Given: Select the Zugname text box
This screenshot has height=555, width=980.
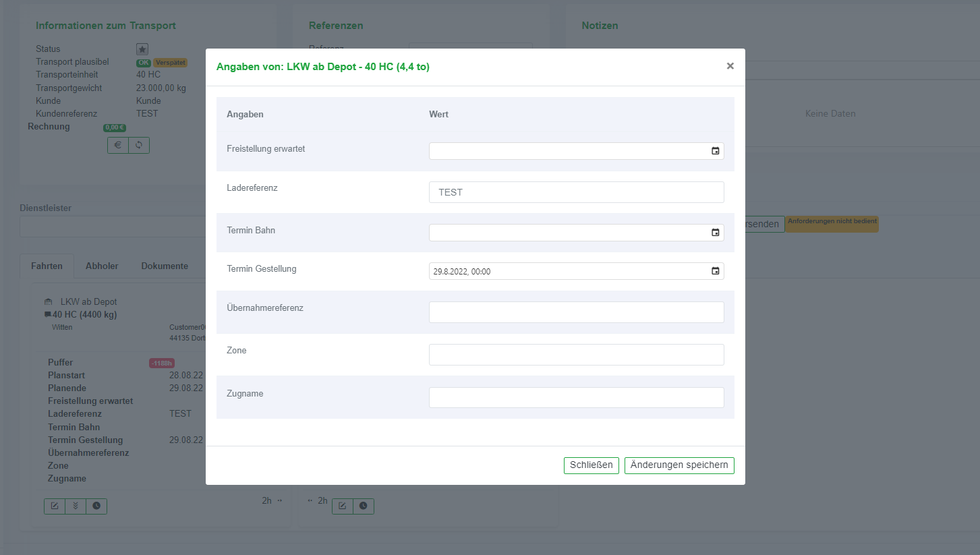Looking at the screenshot, I should click(x=576, y=397).
